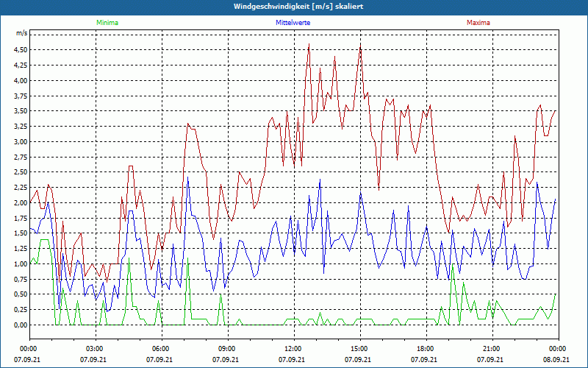Click the 4,00 y-axis value
588x368 pixels.
(21, 81)
